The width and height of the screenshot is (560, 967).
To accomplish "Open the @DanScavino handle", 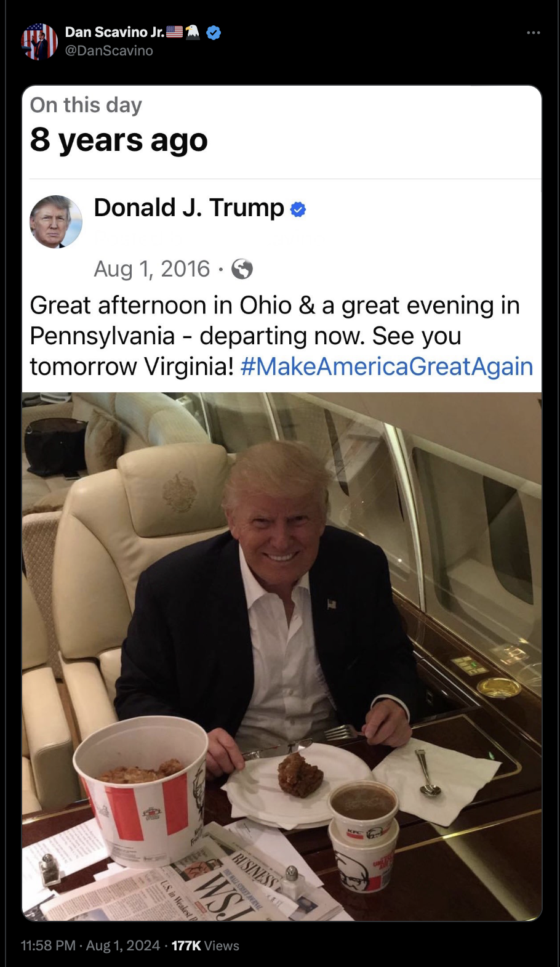I will (x=109, y=51).
